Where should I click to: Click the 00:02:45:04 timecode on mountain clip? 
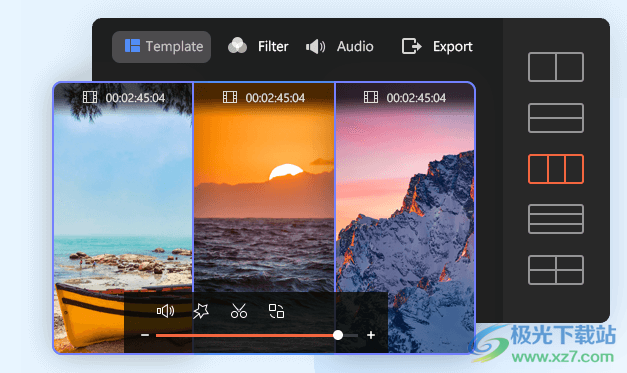click(x=416, y=98)
